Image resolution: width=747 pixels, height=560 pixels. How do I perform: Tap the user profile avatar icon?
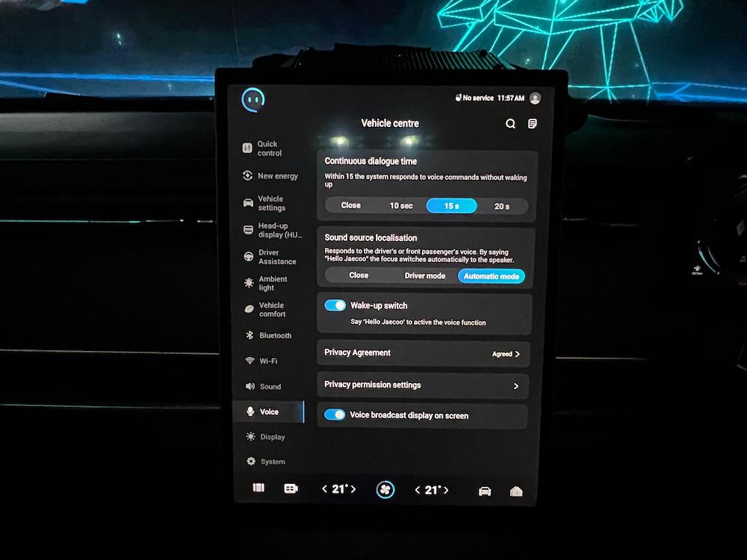pos(535,99)
